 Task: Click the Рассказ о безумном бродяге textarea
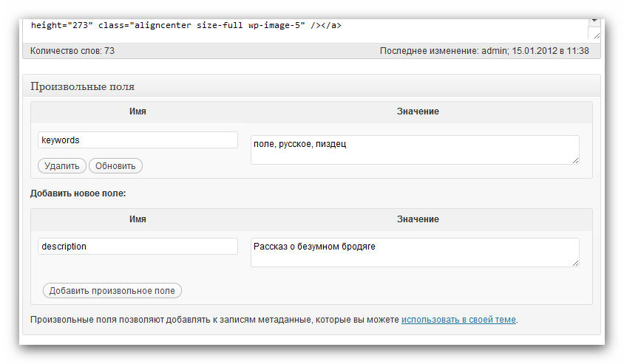(415, 253)
